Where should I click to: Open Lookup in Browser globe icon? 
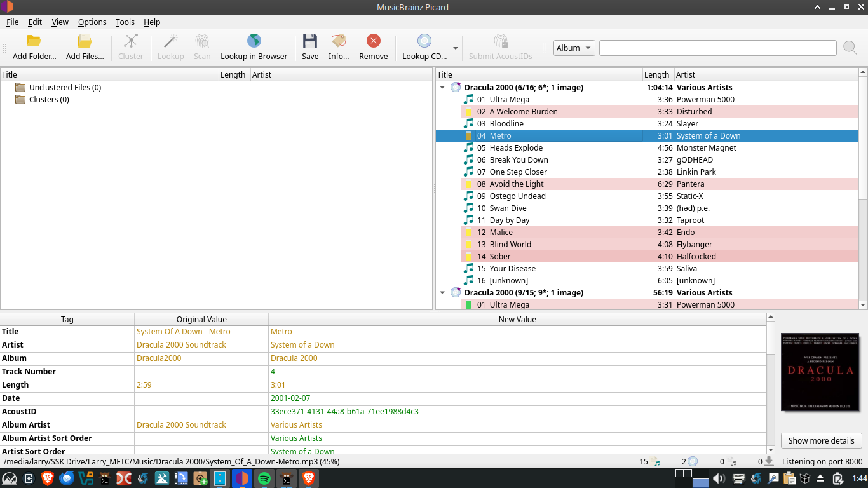tap(254, 41)
